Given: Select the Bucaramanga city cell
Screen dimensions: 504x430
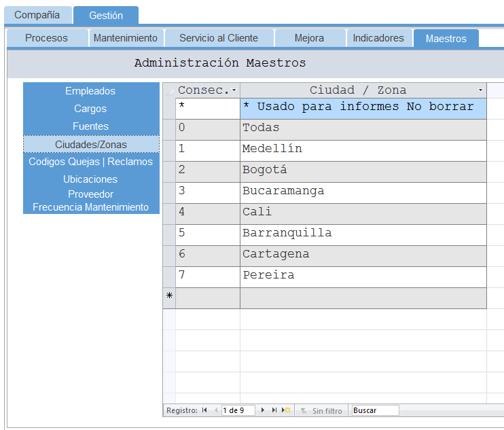Looking at the screenshot, I should click(x=363, y=191).
